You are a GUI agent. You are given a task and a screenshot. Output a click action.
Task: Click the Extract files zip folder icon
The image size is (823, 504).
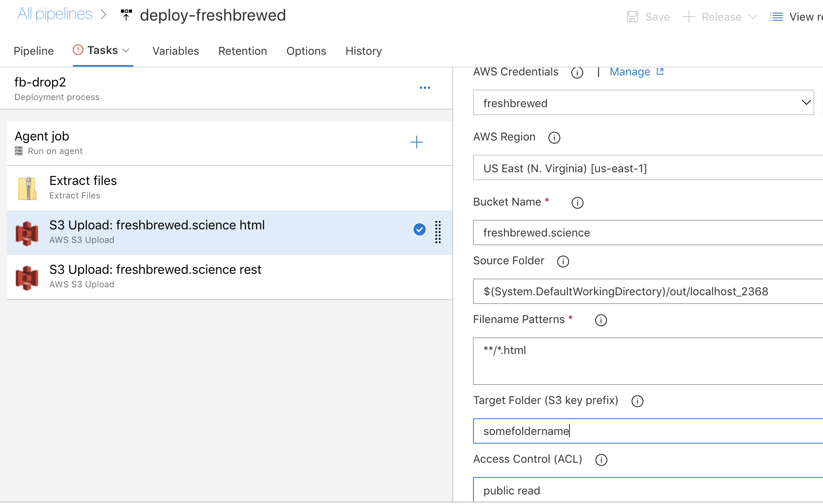27,188
